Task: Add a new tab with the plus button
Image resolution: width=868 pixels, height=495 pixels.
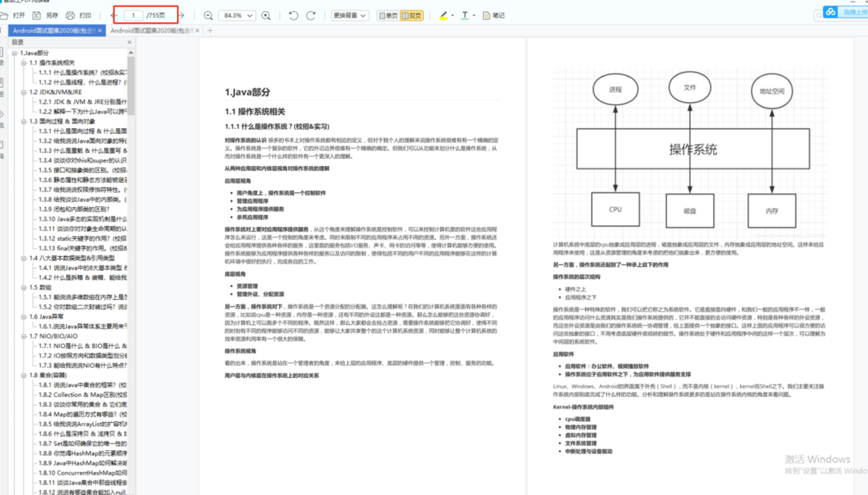Action: [x=209, y=31]
